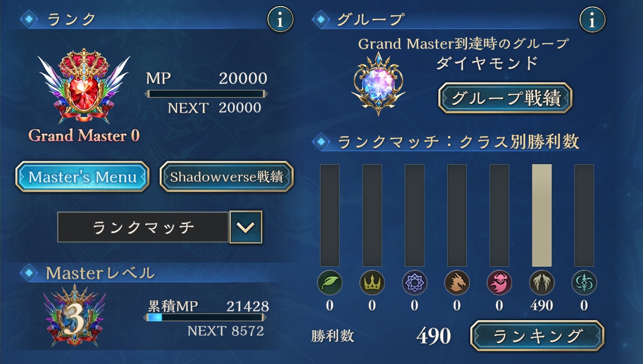Select the Dragoncraft dragon head class icon
This screenshot has width=643, height=364.
[x=457, y=283]
